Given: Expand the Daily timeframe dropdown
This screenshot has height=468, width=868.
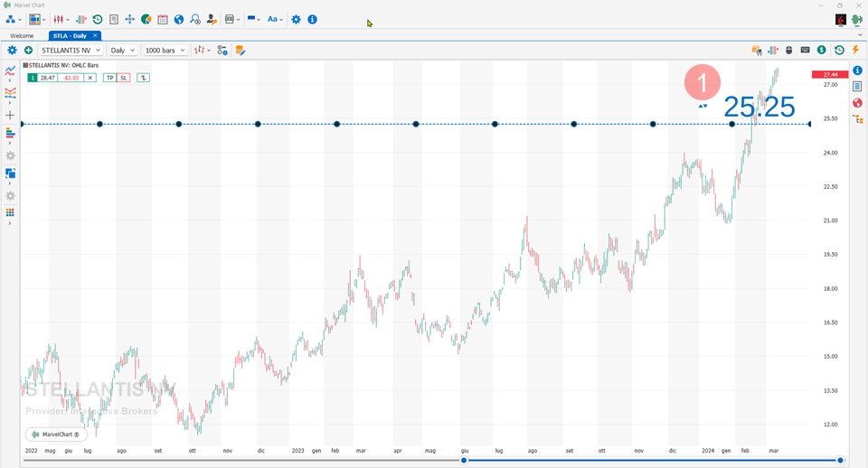Looking at the screenshot, I should point(122,51).
